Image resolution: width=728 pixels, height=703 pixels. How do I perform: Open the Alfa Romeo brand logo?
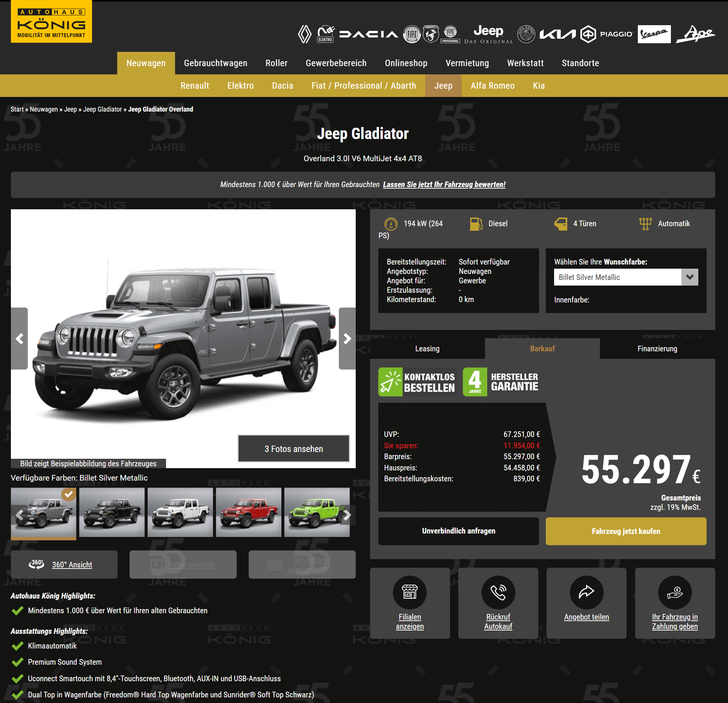(526, 34)
